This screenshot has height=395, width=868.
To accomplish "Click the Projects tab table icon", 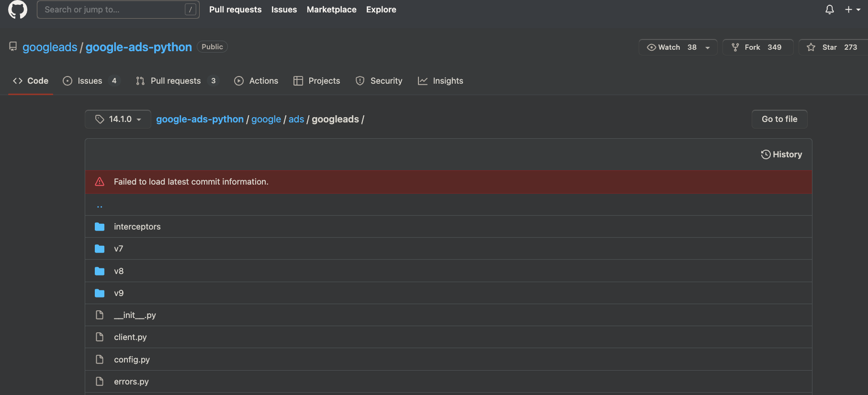I will pos(298,81).
